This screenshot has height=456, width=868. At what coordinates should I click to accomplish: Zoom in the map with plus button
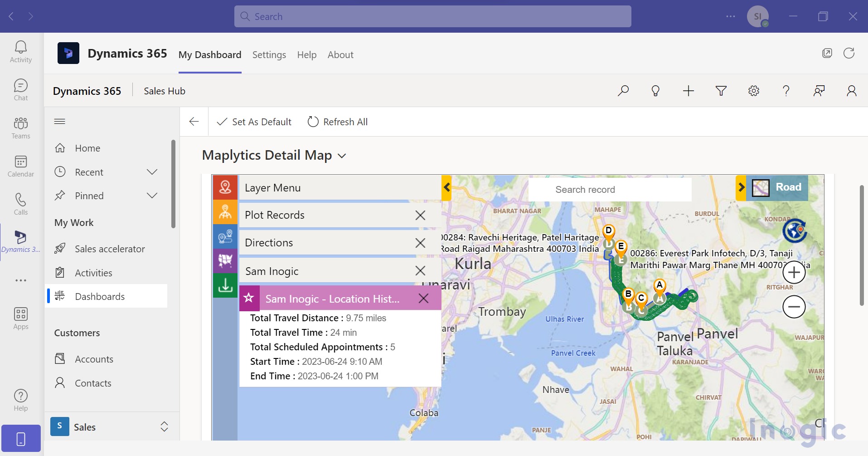coord(794,272)
